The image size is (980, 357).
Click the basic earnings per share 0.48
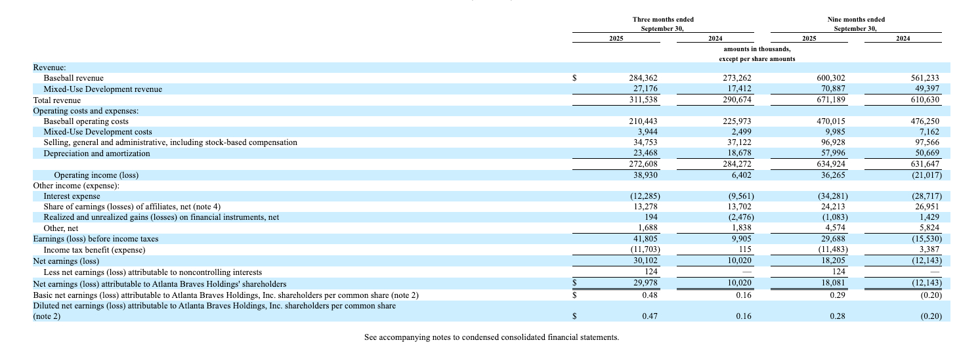click(x=650, y=295)
